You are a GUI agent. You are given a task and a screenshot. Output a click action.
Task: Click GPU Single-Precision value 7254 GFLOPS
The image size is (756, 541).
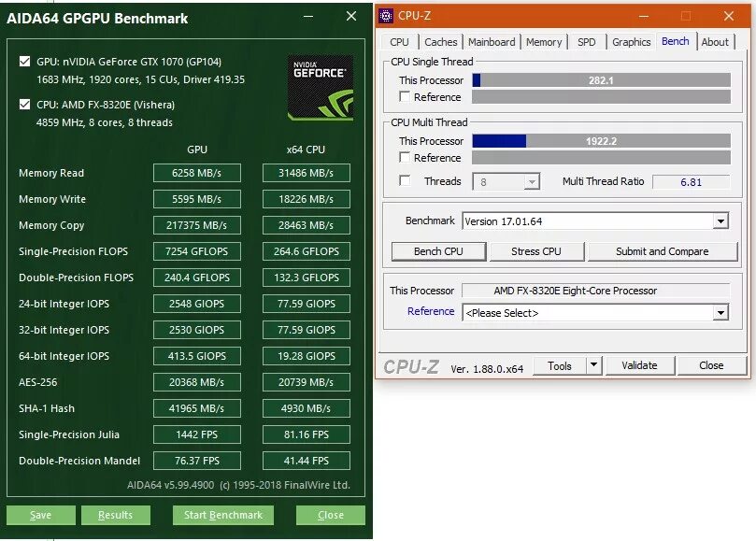click(197, 251)
